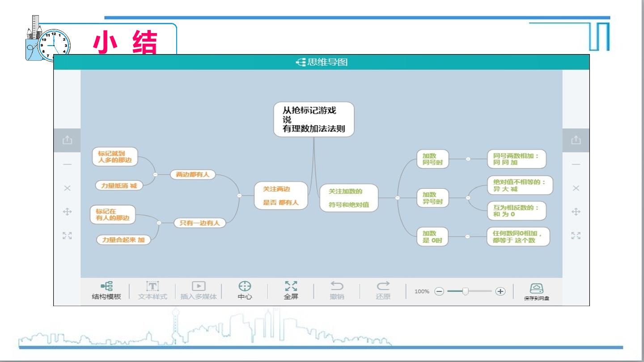Select the node 只有一边有人
This screenshot has height=362, width=644.
click(199, 223)
